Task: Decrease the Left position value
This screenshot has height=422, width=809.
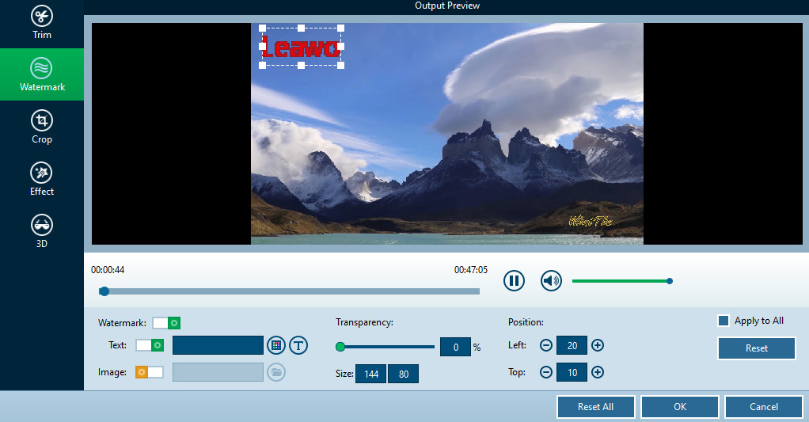Action: click(x=546, y=345)
